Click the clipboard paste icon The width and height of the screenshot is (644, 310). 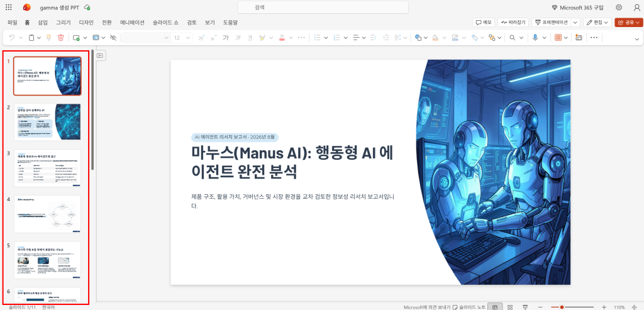pyautogui.click(x=31, y=37)
